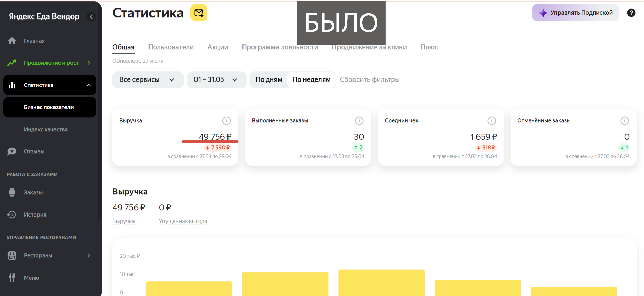The image size is (644, 296).
Task: Switch to the Пользователи tab
Action: [171, 47]
